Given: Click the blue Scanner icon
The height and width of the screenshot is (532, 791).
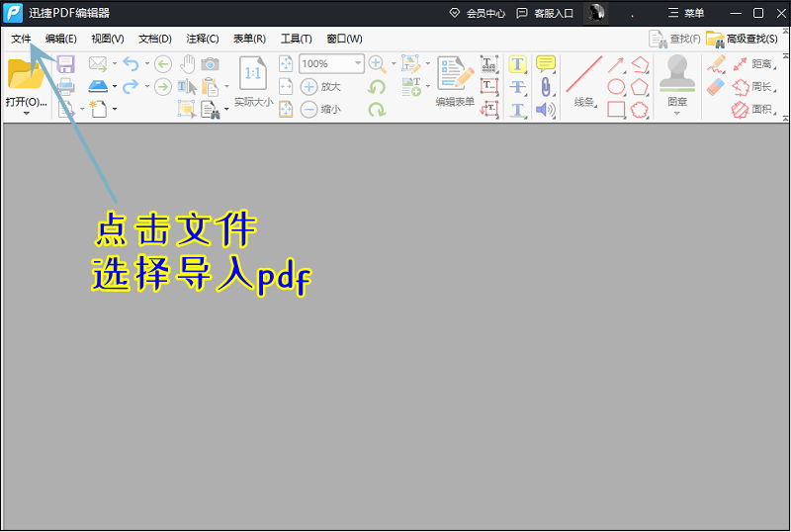Looking at the screenshot, I should click(x=98, y=86).
